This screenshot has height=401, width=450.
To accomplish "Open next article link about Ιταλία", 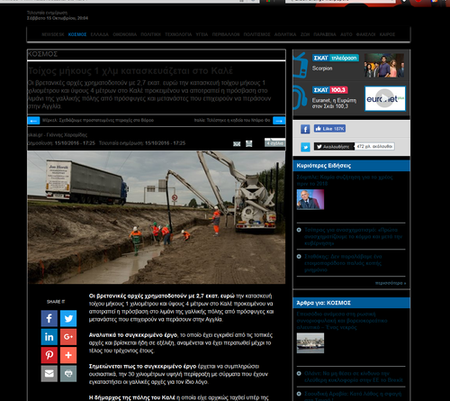I will coord(232,120).
